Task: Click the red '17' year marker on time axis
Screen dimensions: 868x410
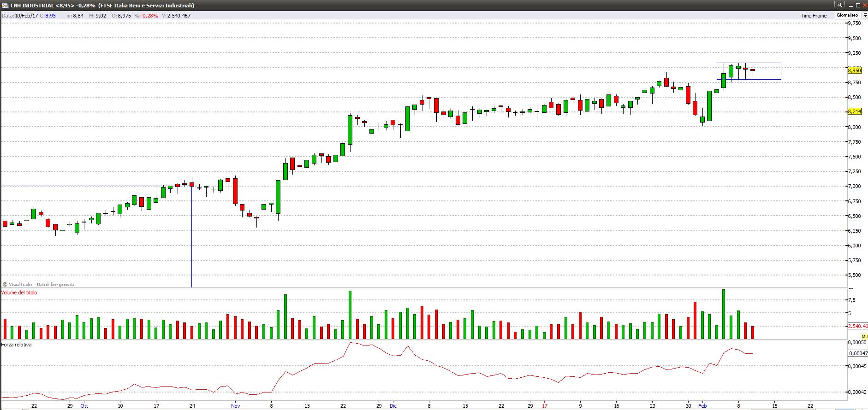Action: [545, 406]
